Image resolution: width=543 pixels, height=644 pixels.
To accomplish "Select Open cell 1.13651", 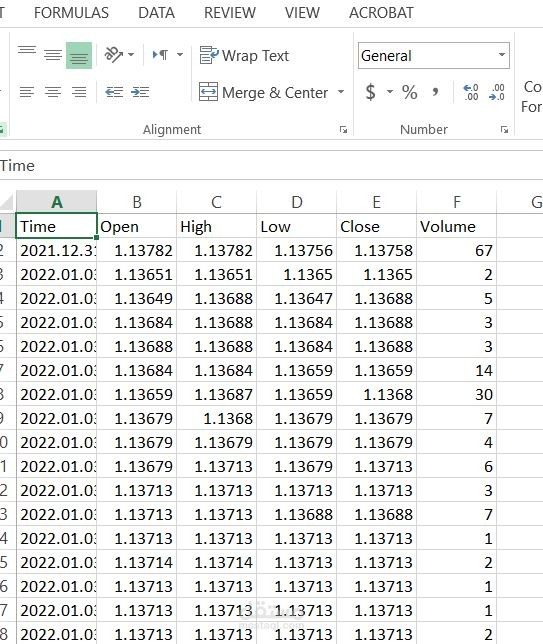I will (x=137, y=274).
